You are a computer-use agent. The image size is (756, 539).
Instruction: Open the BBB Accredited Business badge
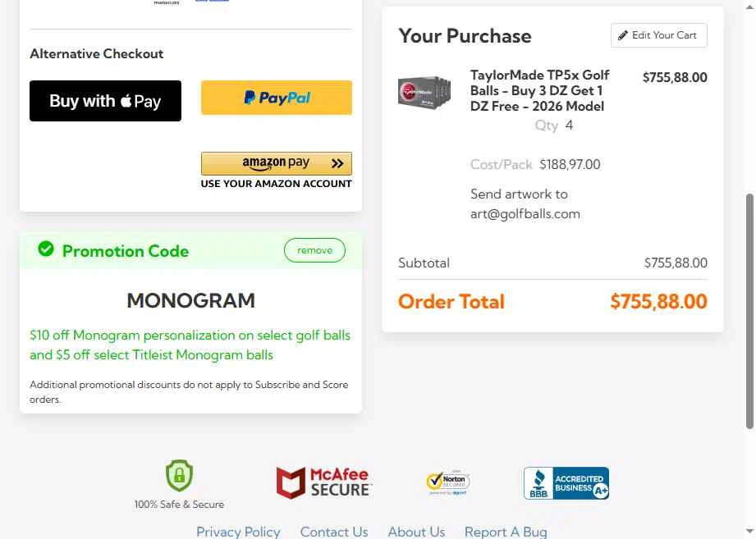pyautogui.click(x=566, y=483)
